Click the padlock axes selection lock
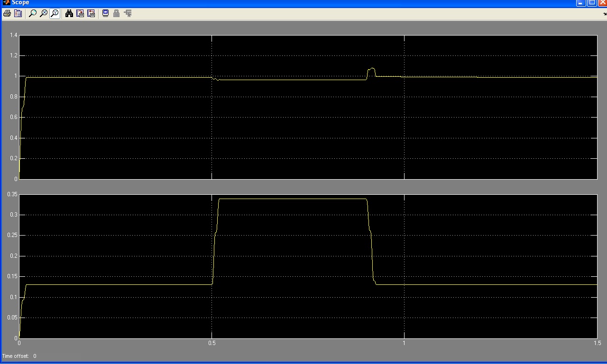The height and width of the screenshot is (364, 607). coord(117,14)
